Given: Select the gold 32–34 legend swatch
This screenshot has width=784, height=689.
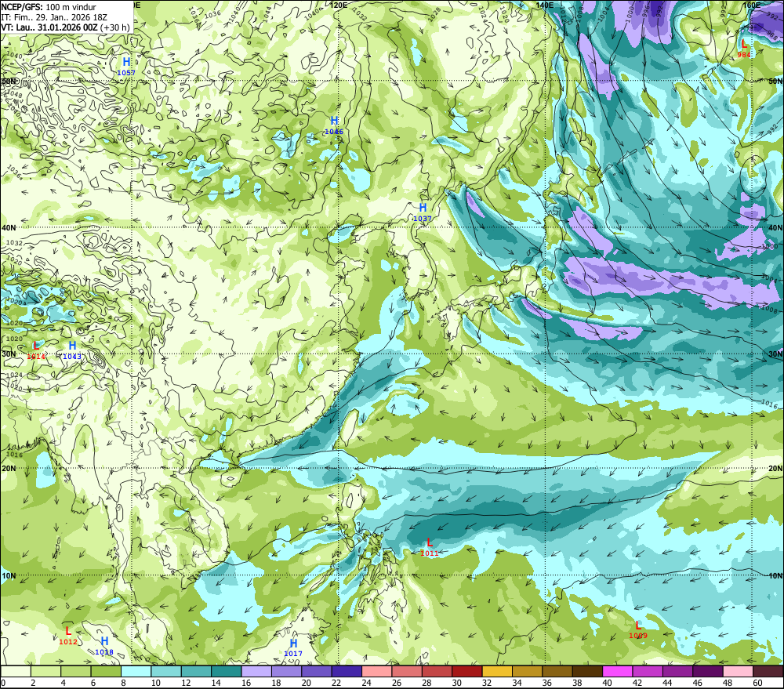Looking at the screenshot, I should (x=497, y=671).
